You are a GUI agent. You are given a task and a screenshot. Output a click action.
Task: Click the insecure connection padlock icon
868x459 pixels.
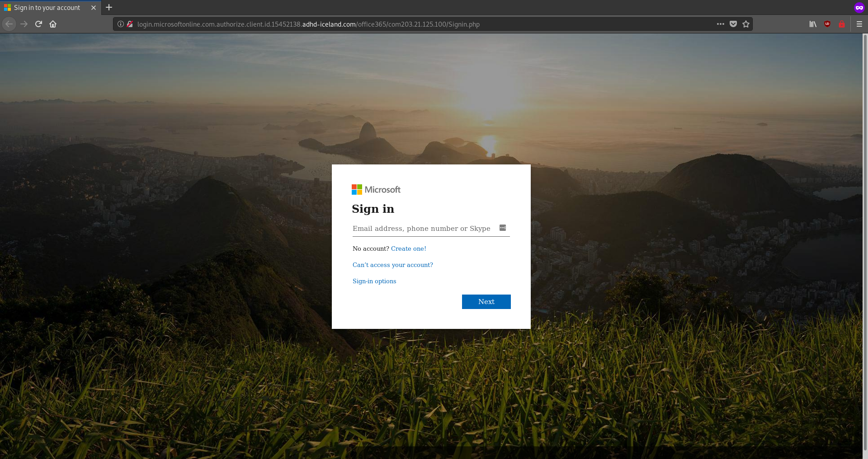tap(130, 24)
